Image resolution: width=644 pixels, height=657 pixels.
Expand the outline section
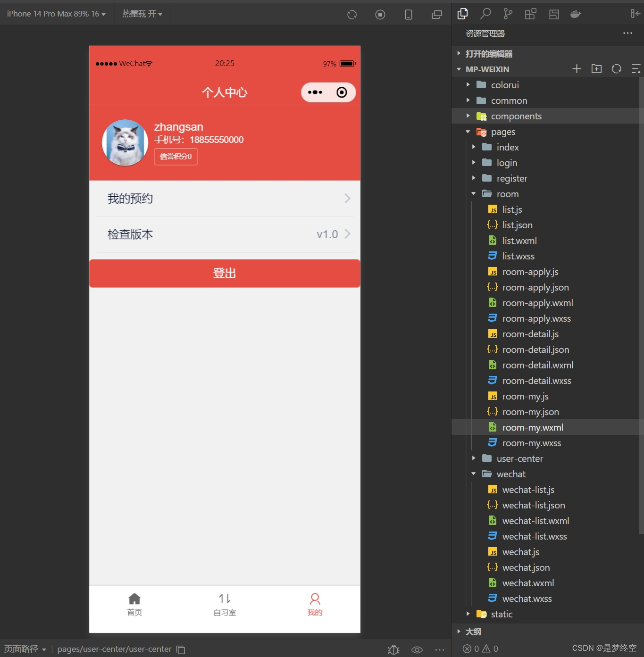[x=473, y=632]
